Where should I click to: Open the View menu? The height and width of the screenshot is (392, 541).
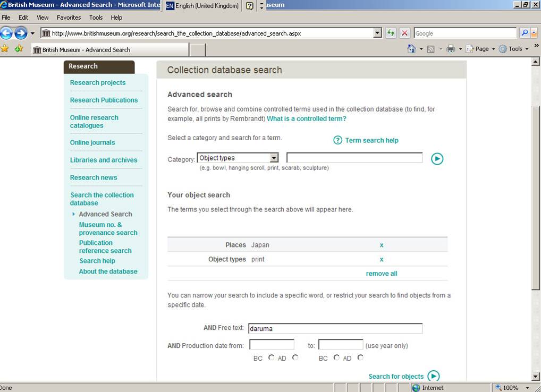pyautogui.click(x=43, y=18)
